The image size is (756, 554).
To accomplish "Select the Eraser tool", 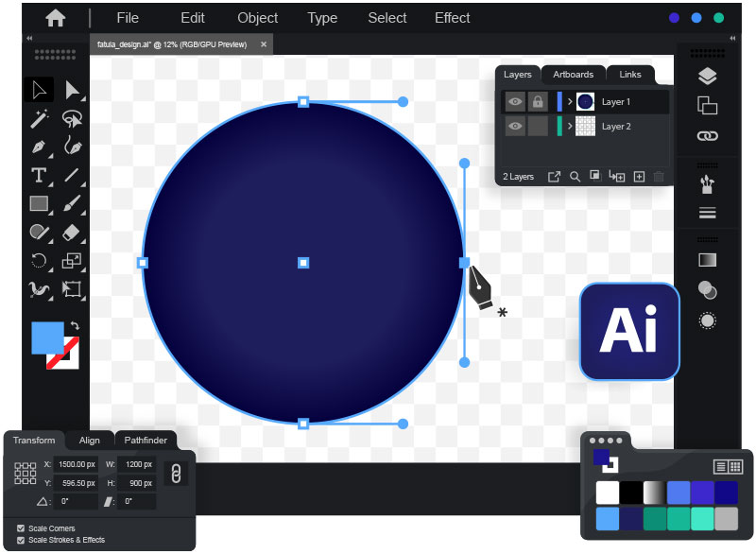I will click(x=72, y=232).
